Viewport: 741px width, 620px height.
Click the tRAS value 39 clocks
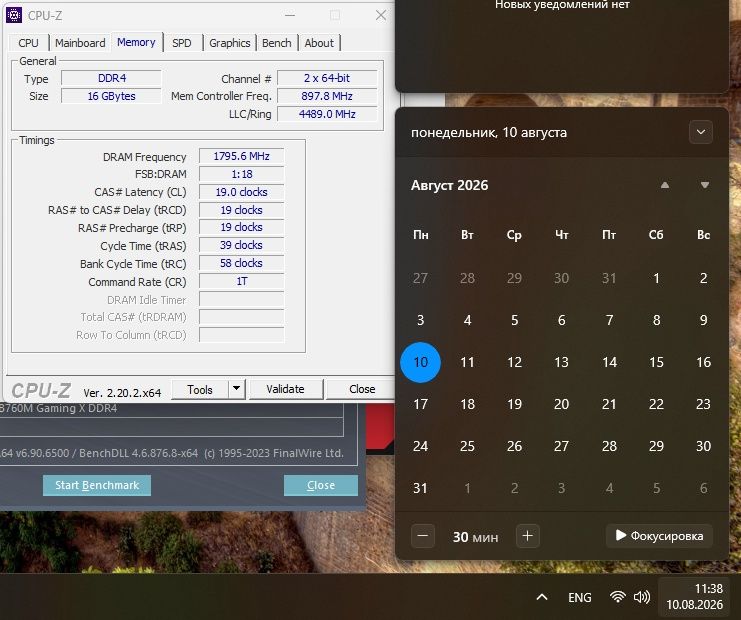click(241, 245)
